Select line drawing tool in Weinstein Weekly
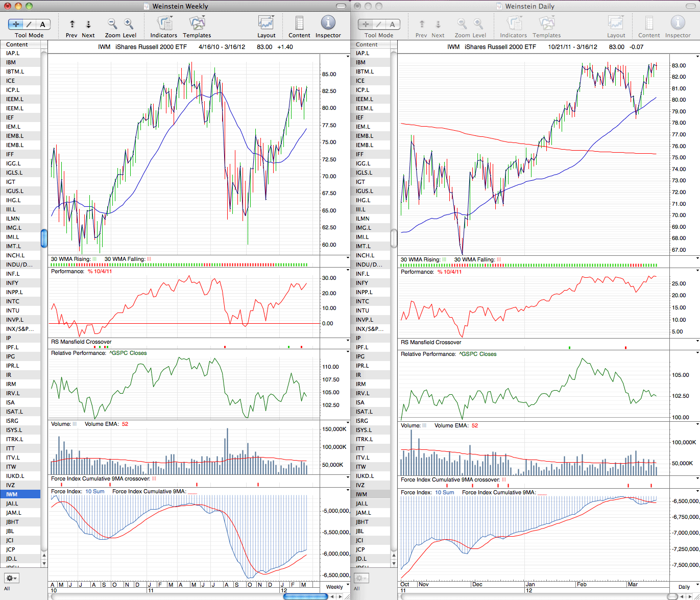Image resolution: width=700 pixels, height=600 pixels. click(x=30, y=24)
